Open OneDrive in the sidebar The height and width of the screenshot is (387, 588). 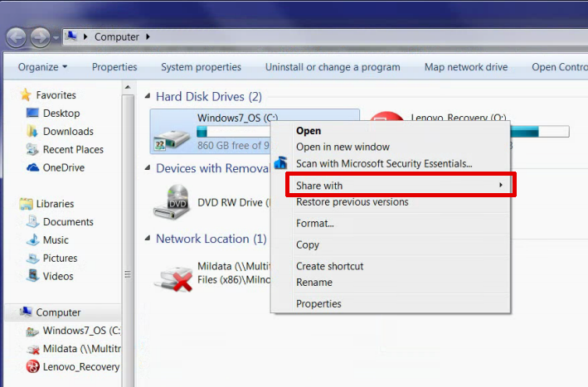64,167
